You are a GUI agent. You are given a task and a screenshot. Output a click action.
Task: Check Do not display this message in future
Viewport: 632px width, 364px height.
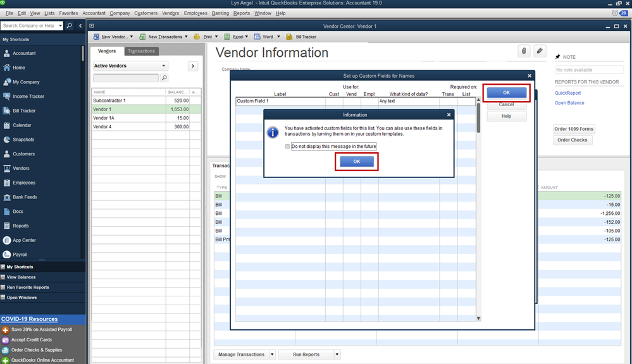[287, 147]
